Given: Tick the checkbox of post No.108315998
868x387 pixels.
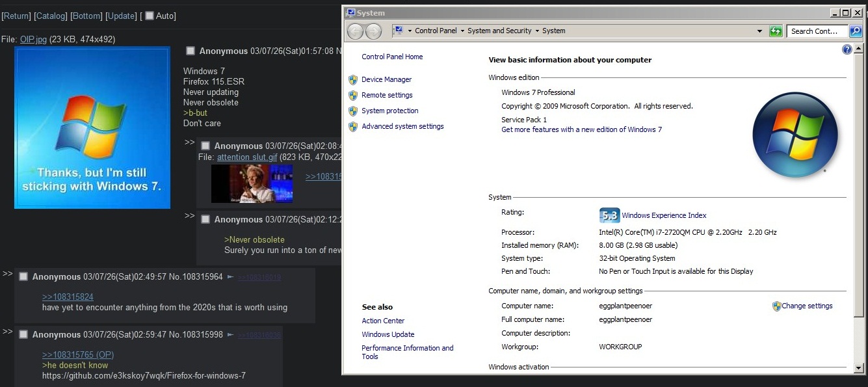Looking at the screenshot, I should pos(23,334).
